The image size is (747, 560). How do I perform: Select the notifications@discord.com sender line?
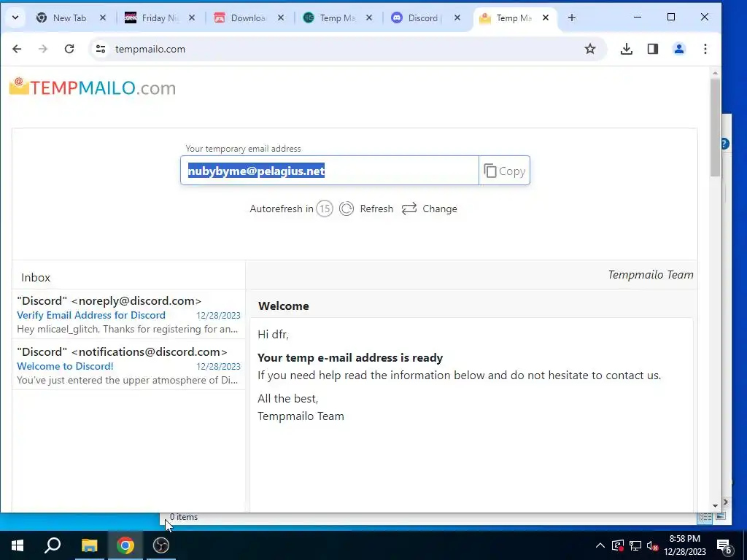click(122, 352)
